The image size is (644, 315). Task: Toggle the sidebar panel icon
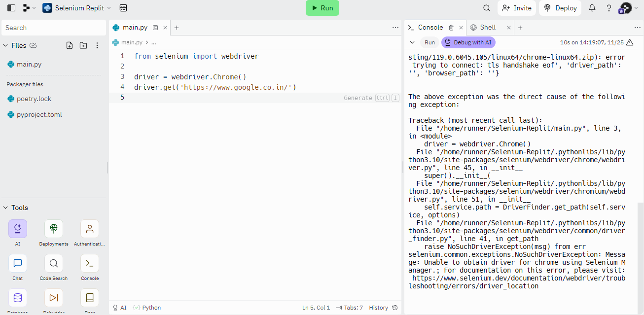[11, 8]
